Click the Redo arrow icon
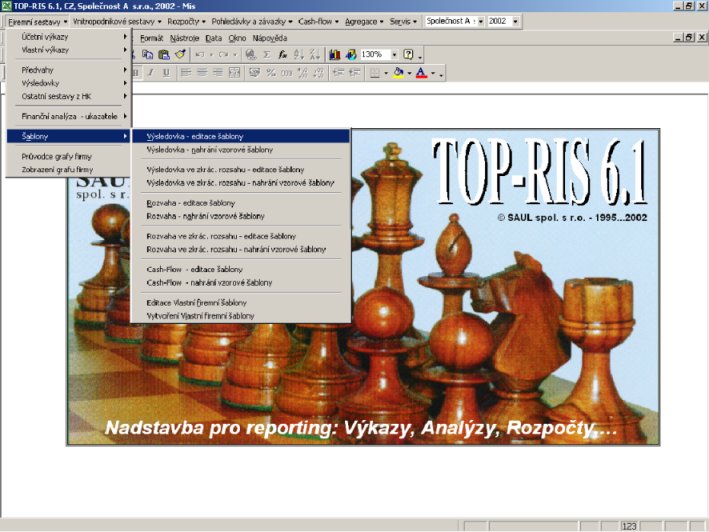The width and height of the screenshot is (709, 532). coord(223,55)
